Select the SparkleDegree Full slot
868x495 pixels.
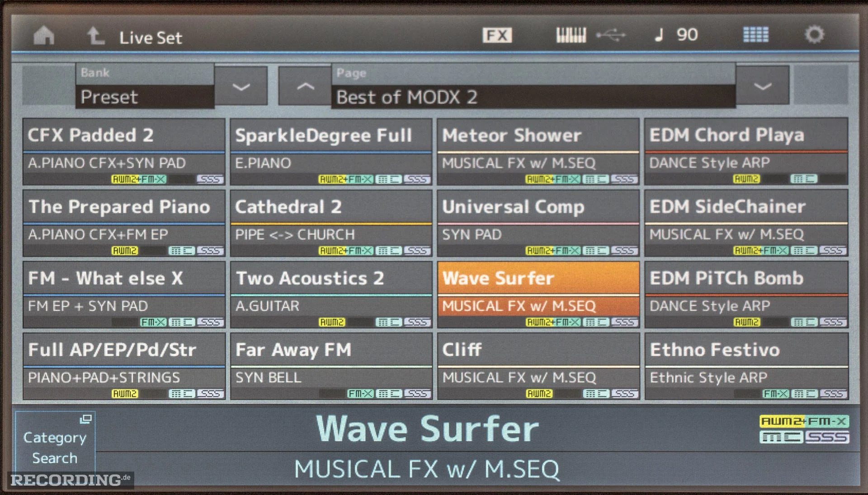click(331, 152)
